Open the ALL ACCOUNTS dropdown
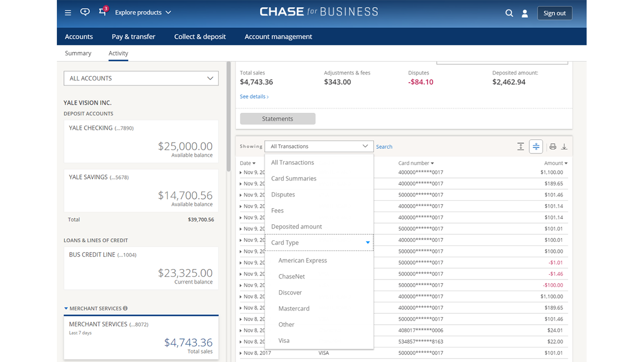This screenshot has width=644, height=362. point(141,78)
